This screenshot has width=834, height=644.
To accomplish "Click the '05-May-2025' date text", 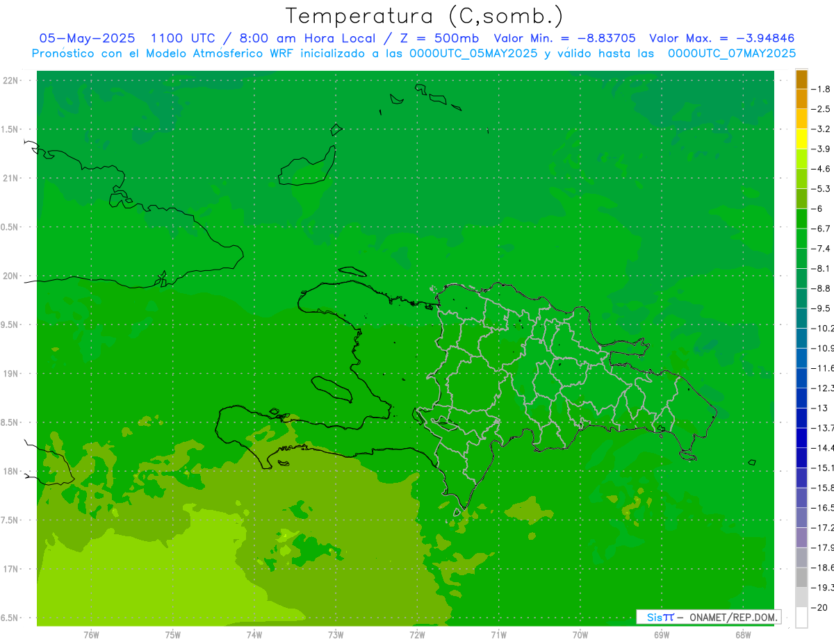I will [x=87, y=38].
